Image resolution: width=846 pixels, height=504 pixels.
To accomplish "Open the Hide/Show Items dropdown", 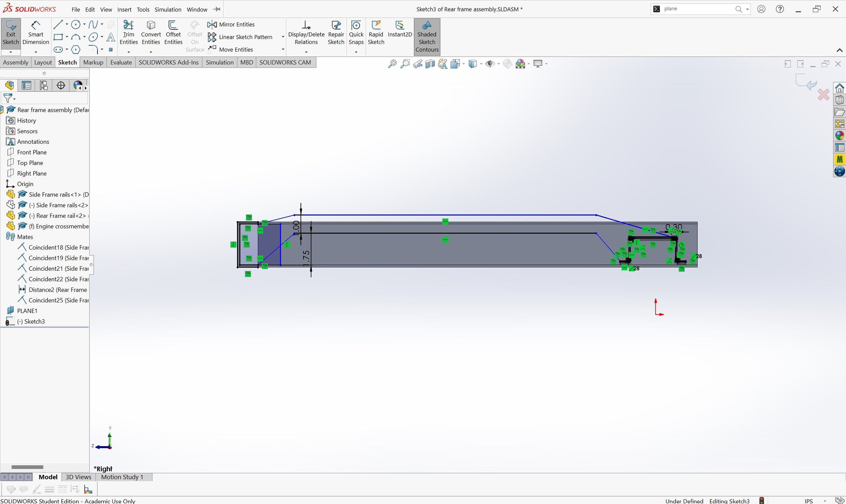I will 498,64.
